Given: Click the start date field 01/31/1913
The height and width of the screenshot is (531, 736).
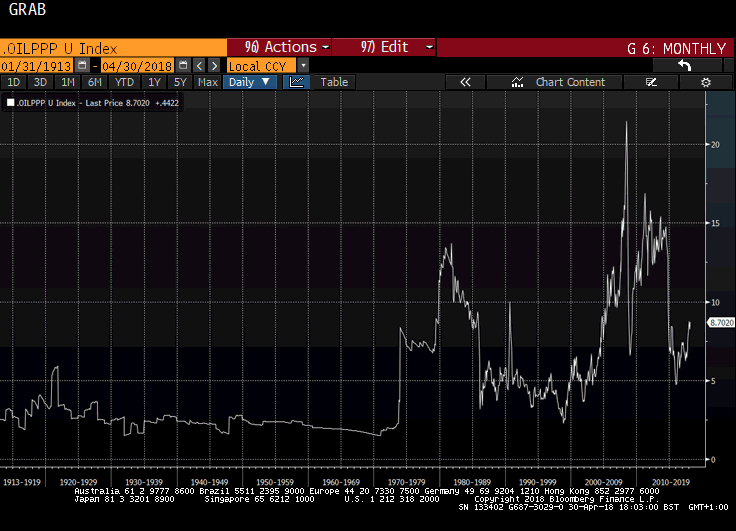Looking at the screenshot, I should click(37, 66).
